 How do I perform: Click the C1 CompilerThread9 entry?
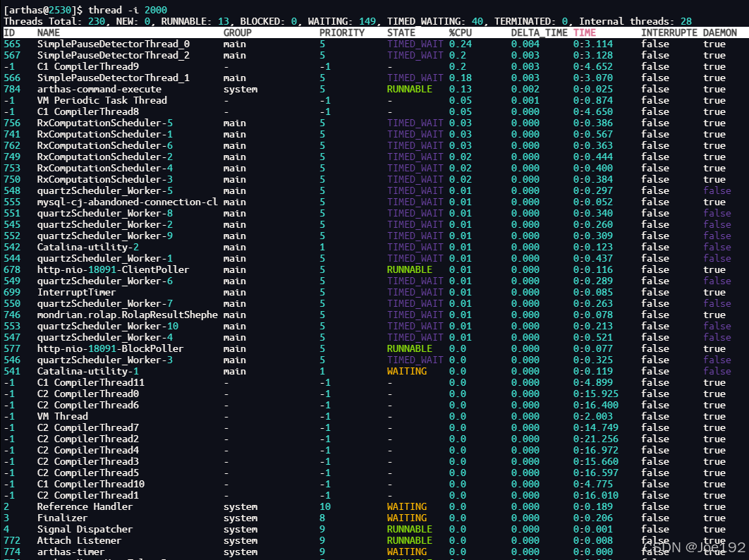(88, 66)
